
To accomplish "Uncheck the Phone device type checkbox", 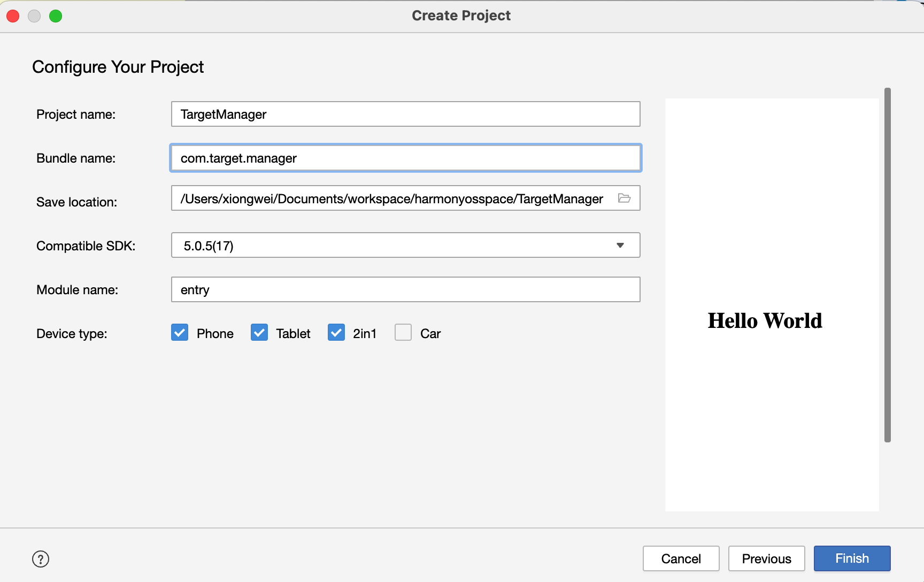I will click(x=180, y=333).
